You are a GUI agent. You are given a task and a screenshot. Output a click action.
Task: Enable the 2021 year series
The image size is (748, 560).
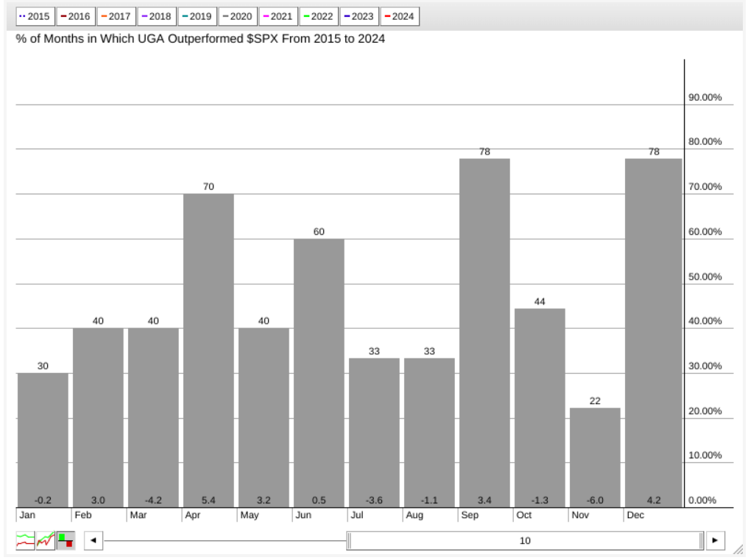coord(277,16)
